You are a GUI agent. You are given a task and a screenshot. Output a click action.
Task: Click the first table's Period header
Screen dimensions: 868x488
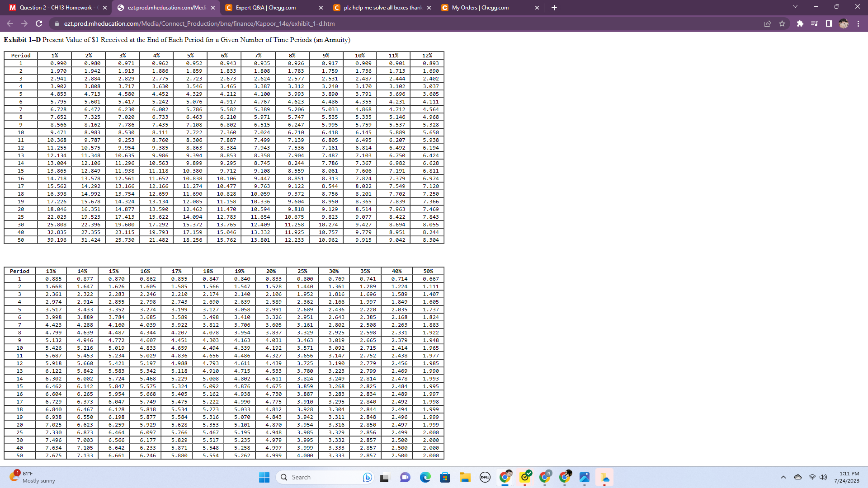pyautogui.click(x=21, y=56)
